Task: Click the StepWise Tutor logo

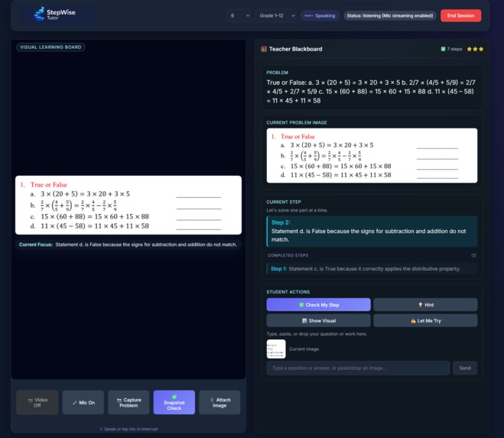Action: [54, 14]
